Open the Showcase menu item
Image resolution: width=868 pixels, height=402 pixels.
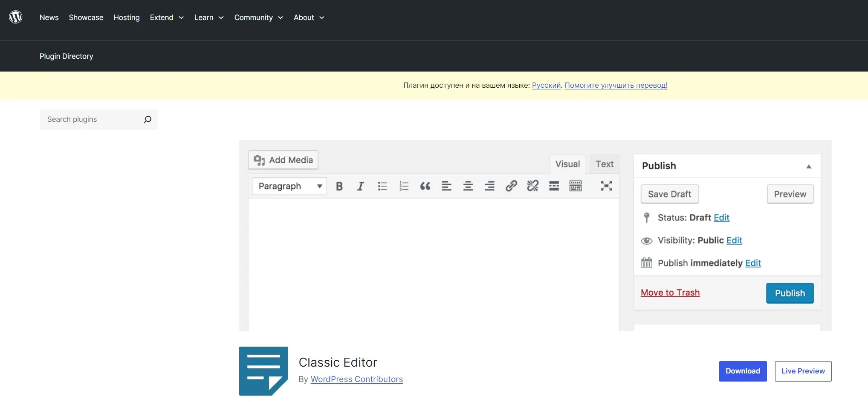(86, 17)
